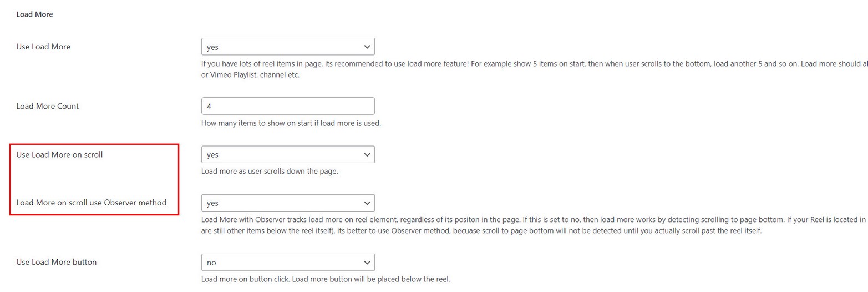Open the Use Load More on scroll dropdown

pos(287,154)
